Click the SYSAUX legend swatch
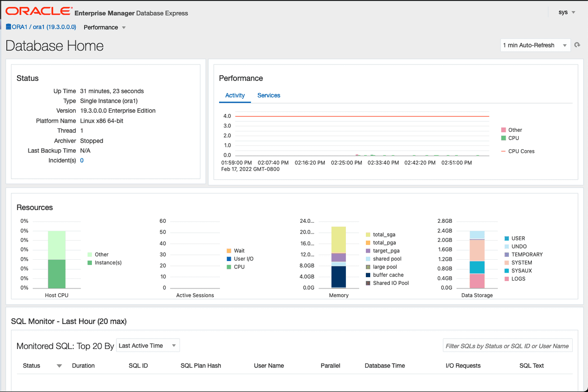Image resolution: width=588 pixels, height=392 pixels. (507, 271)
